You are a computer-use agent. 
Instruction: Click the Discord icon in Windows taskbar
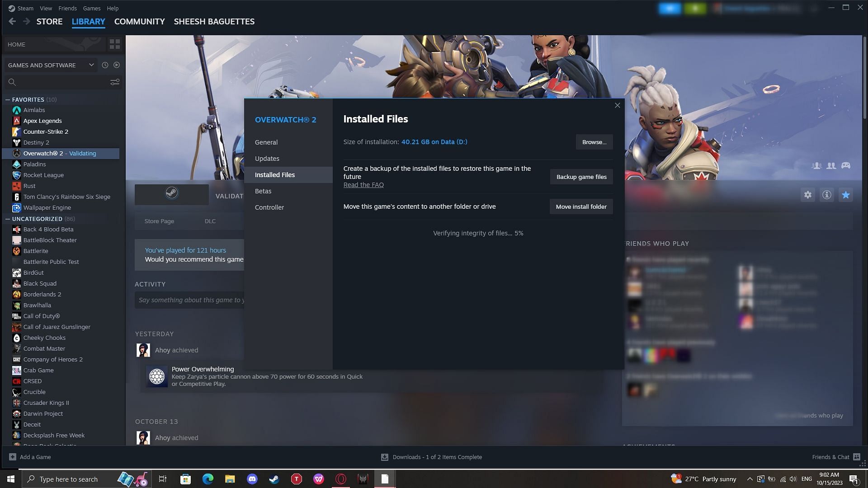click(251, 479)
